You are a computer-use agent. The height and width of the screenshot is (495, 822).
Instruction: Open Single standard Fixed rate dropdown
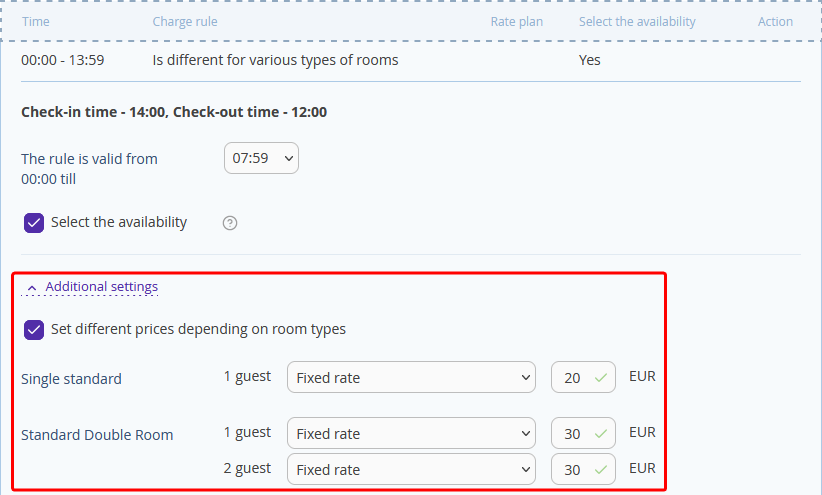pos(411,377)
